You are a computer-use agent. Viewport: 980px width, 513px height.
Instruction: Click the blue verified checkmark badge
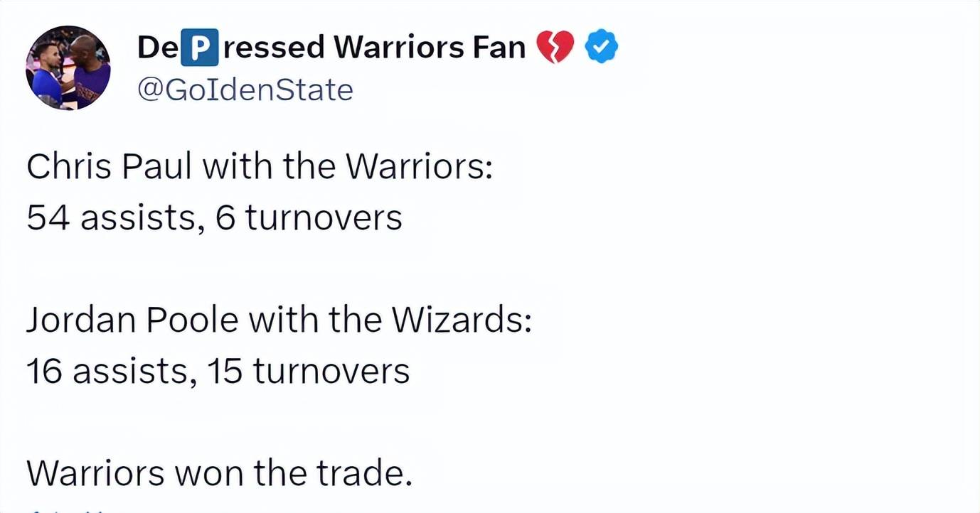coord(601,48)
